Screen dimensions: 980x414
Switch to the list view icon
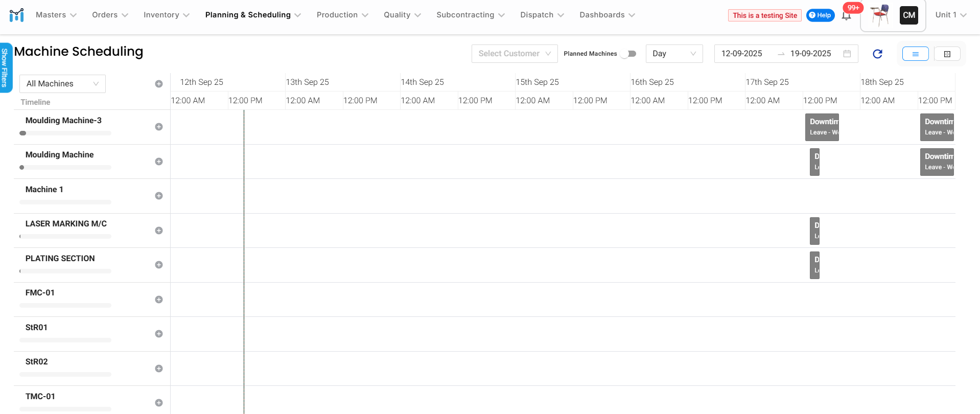coord(915,54)
